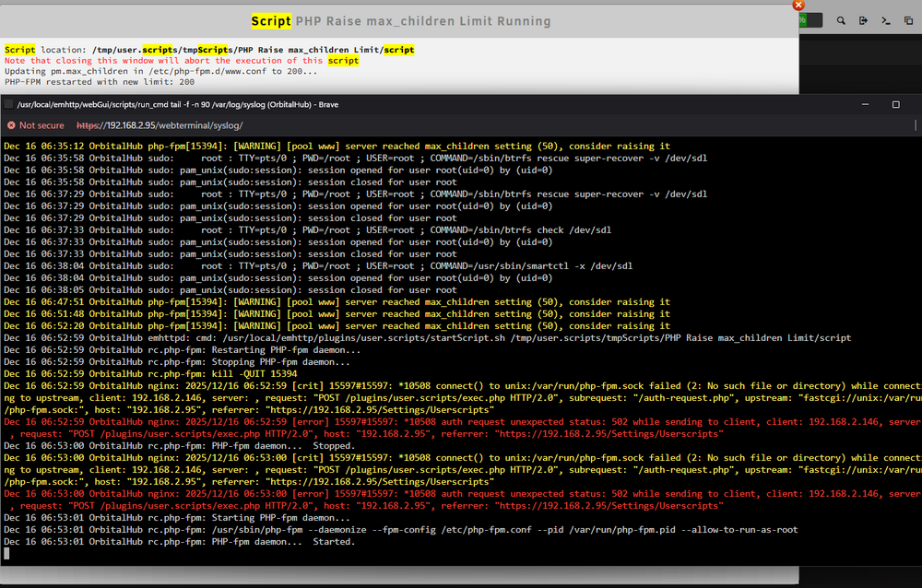The height and width of the screenshot is (588, 922).
Task: Minimize the syslog Brave window
Action: tap(865, 105)
